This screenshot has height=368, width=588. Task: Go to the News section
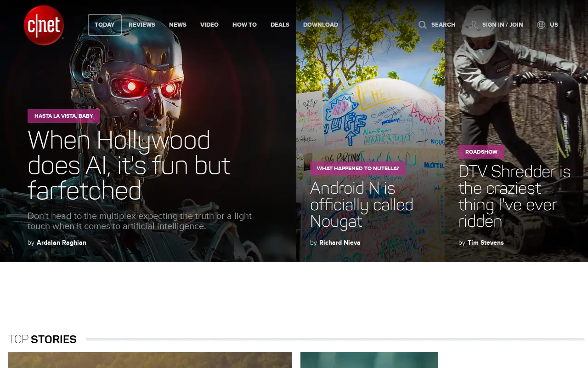178,25
